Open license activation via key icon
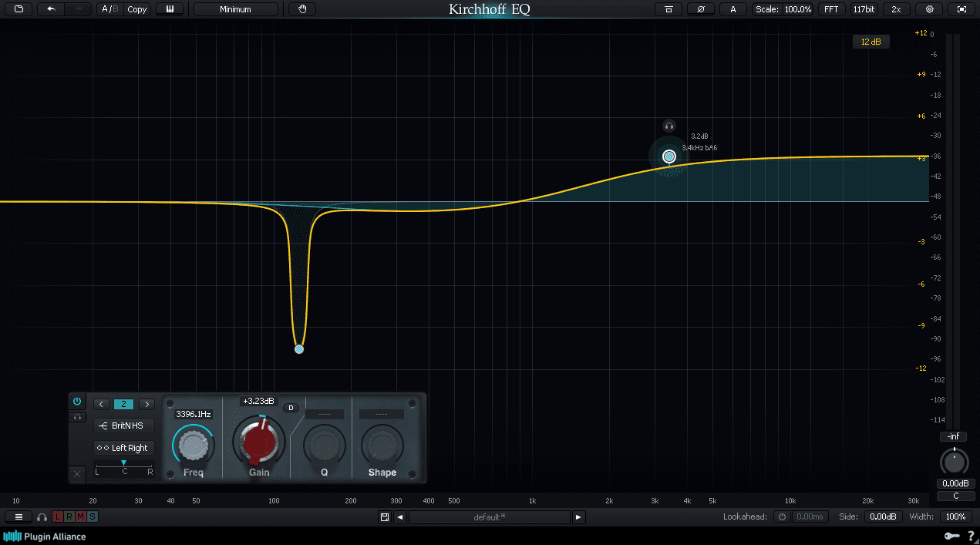The image size is (980, 545). (x=951, y=537)
